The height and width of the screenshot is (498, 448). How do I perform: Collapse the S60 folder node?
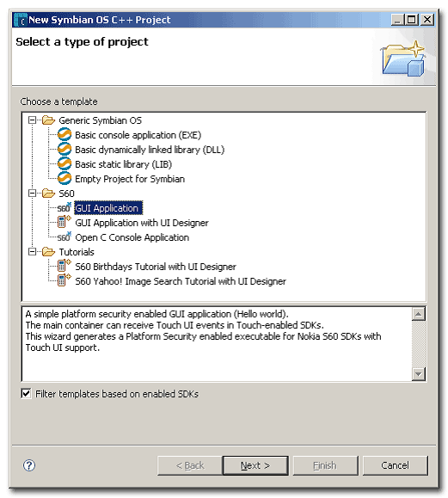coord(32,194)
